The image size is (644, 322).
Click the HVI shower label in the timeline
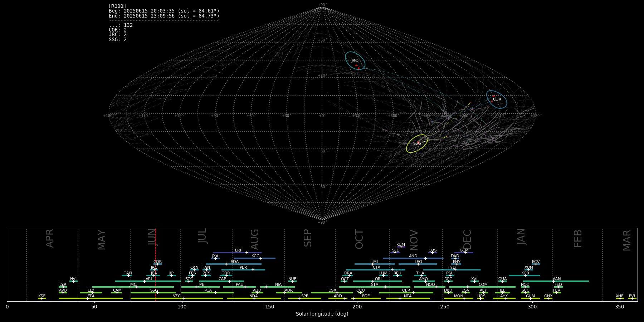coord(73,279)
